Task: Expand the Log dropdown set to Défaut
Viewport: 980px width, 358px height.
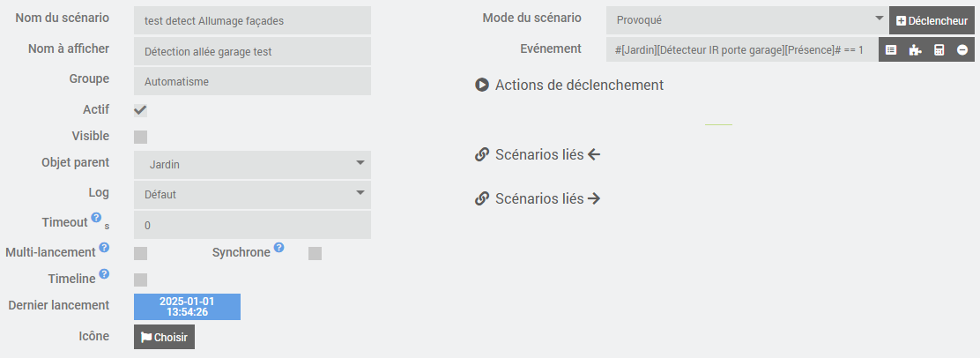Action: (252, 194)
